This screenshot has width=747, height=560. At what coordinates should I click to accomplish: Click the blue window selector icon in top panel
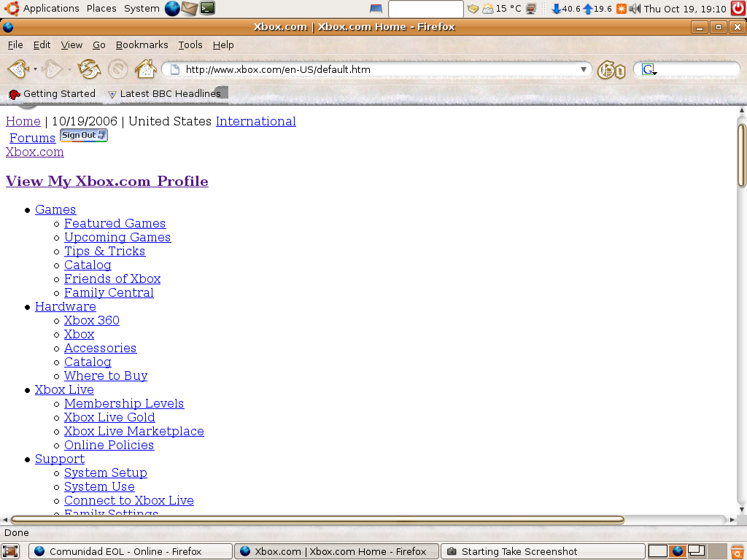pyautogui.click(x=376, y=9)
